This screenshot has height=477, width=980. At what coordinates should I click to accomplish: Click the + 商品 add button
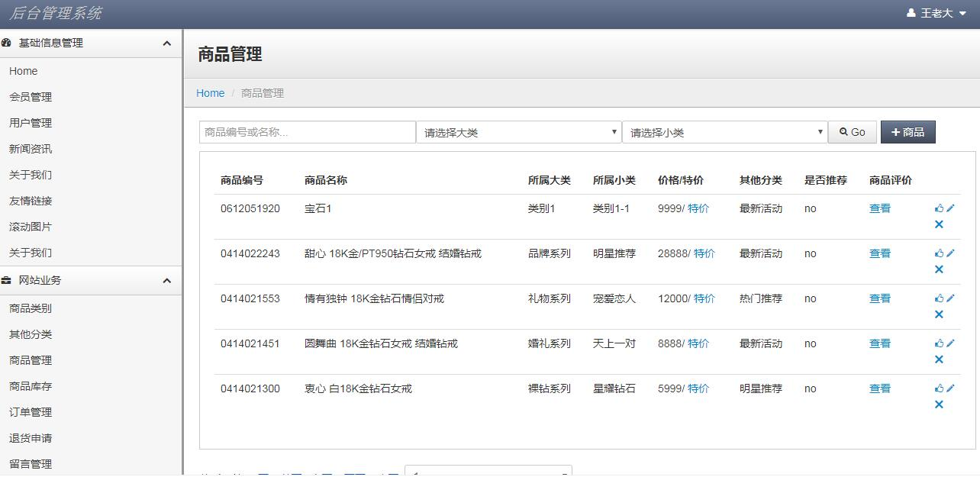point(907,132)
